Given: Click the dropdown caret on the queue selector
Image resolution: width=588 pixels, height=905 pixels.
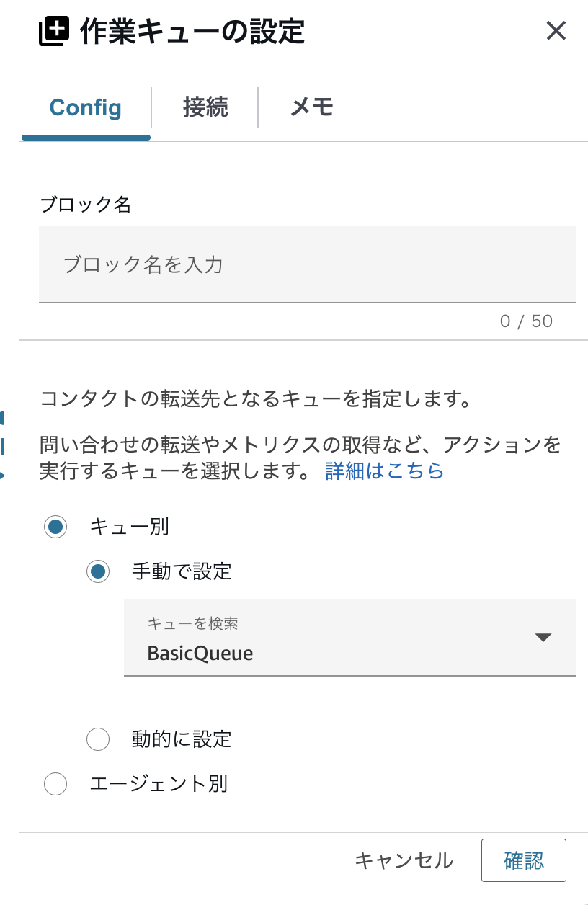Looking at the screenshot, I should click(544, 637).
